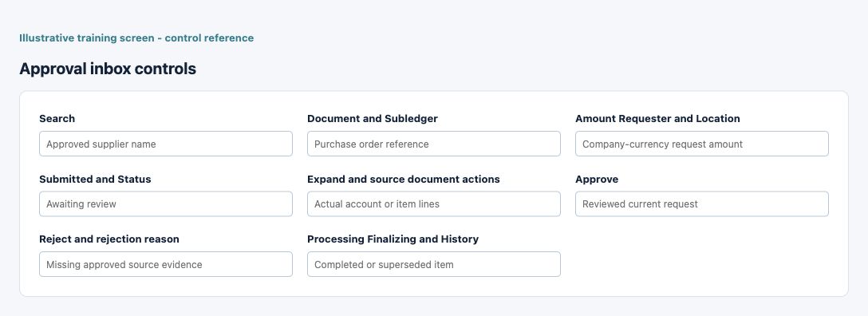This screenshot has height=316, width=868.
Task: Click 'Expand and source document actions' label
Action: [403, 180]
